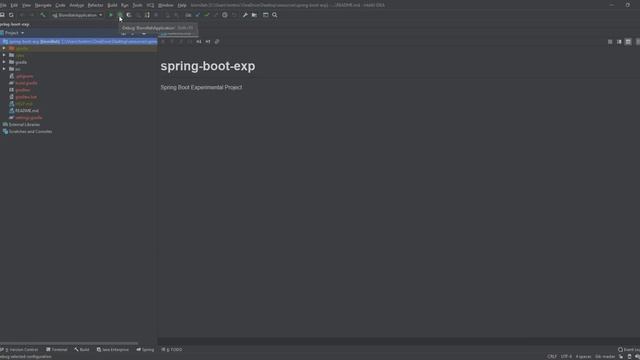Click the window icon next to search
640x360 pixels.
(265, 15)
